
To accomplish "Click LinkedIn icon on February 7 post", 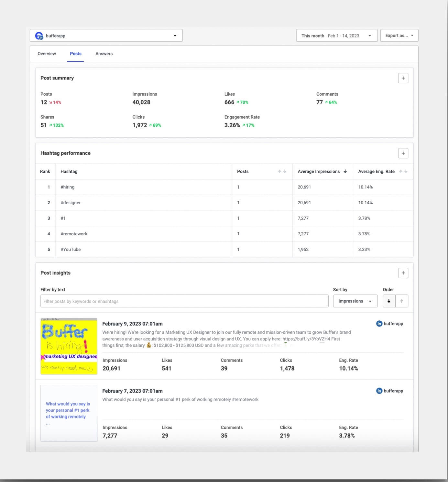I will point(379,391).
